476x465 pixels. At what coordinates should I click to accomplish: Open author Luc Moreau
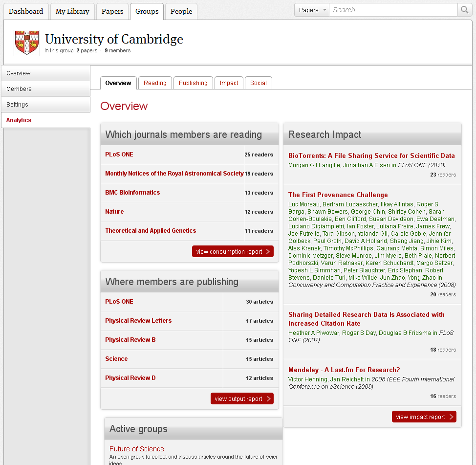(x=304, y=204)
